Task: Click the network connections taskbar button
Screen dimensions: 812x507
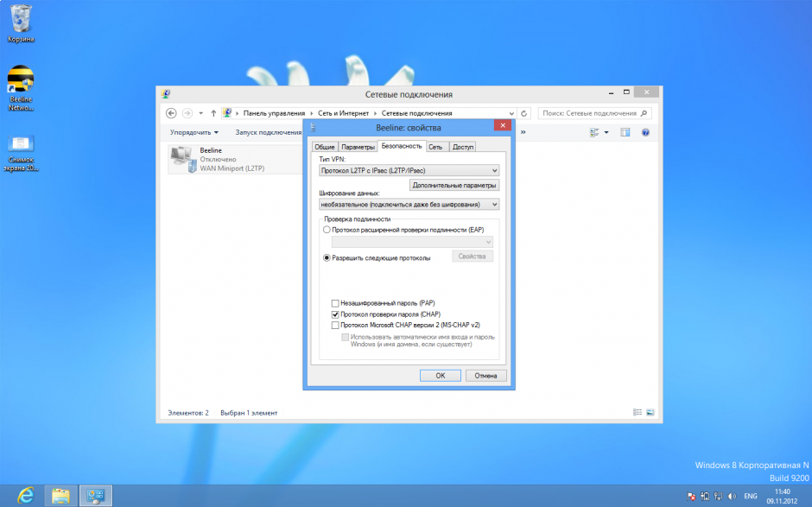Action: tap(96, 496)
